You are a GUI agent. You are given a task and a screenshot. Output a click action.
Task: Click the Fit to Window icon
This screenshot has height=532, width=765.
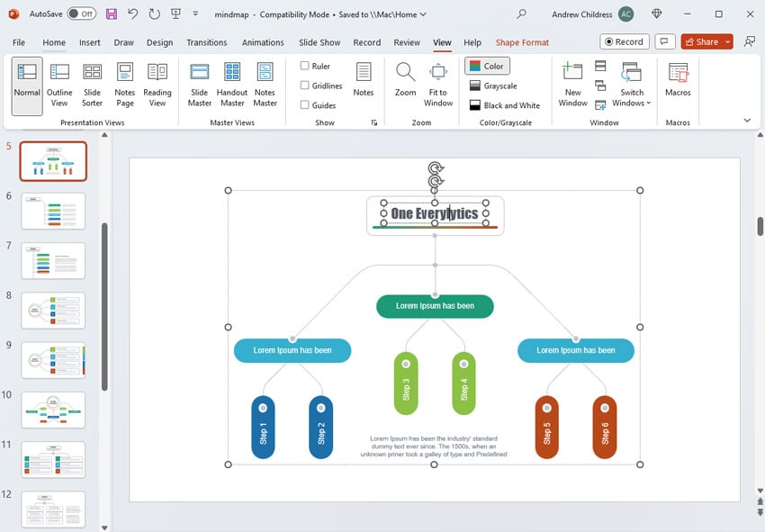[x=438, y=85]
